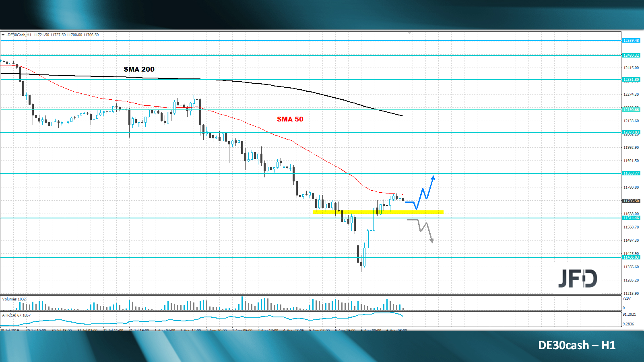644x362 pixels.
Task: Click the 11215.90 axis value
Action: (631, 294)
